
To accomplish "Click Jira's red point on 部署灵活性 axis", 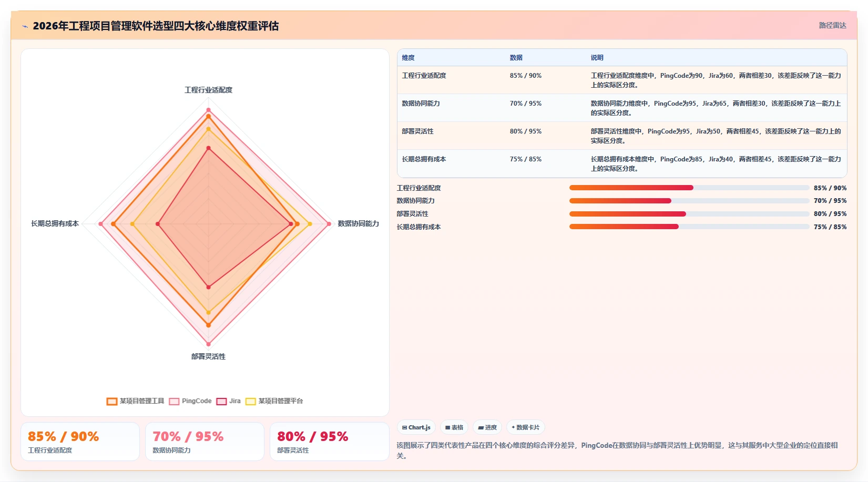I will click(208, 287).
